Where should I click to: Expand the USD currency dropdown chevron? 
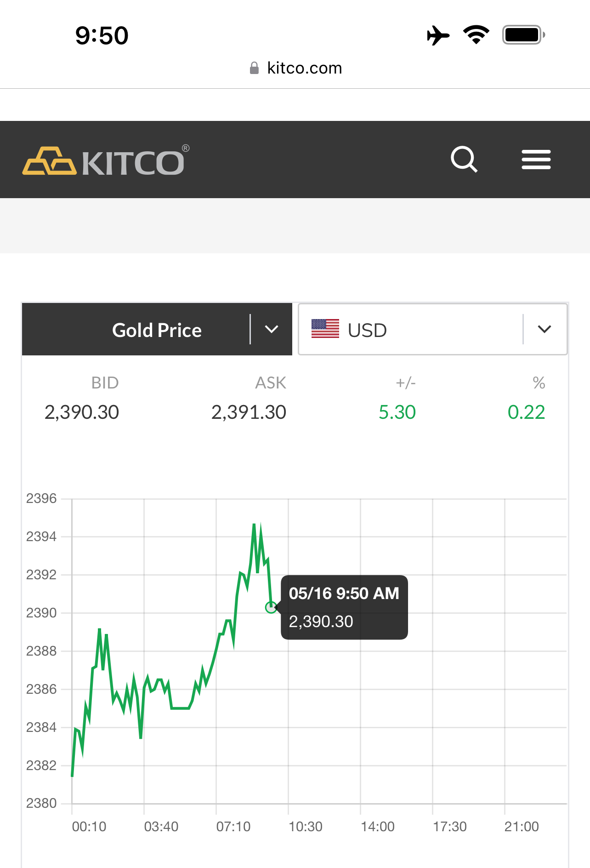545,329
